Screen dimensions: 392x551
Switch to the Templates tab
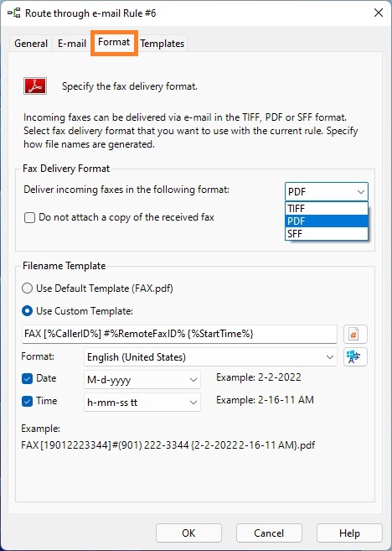(162, 44)
